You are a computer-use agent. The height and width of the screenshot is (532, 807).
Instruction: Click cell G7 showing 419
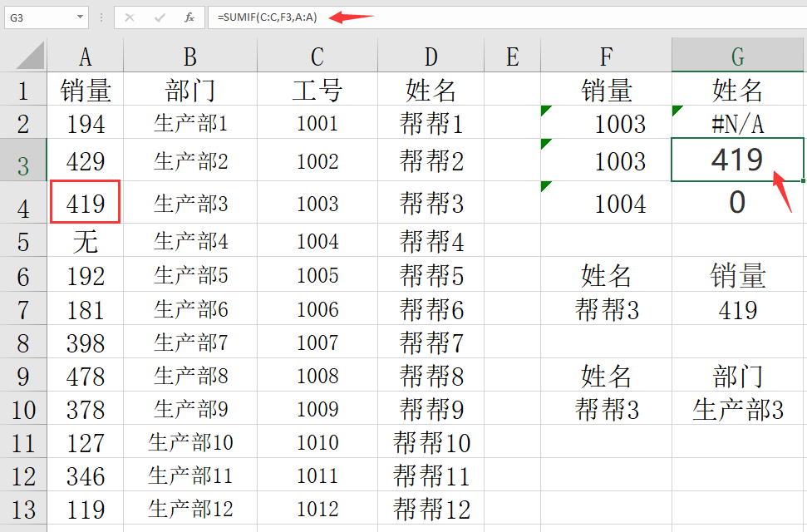tap(737, 308)
